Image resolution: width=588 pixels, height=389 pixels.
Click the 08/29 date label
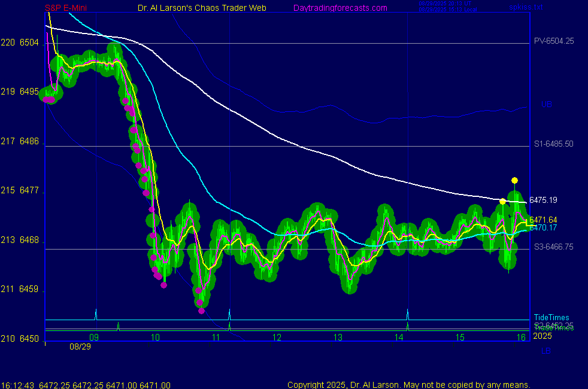pos(78,347)
